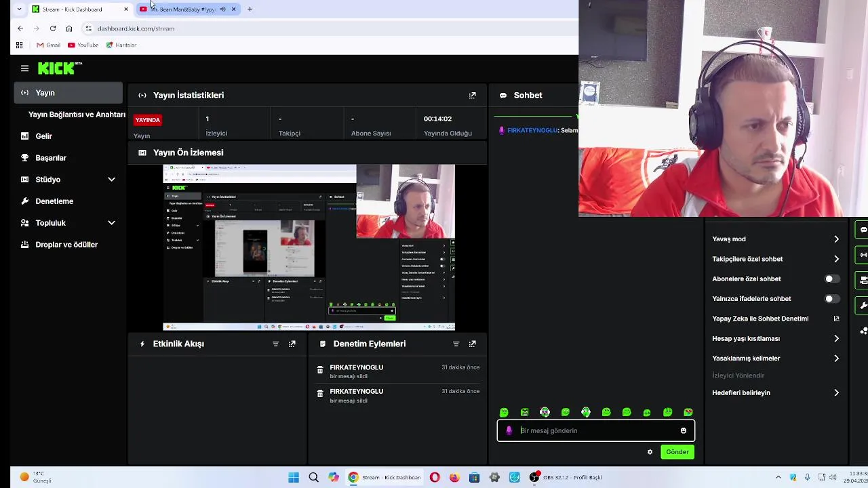Screen dimensions: 868x488
Task: Go back in browser history
Action: click(x=20, y=28)
